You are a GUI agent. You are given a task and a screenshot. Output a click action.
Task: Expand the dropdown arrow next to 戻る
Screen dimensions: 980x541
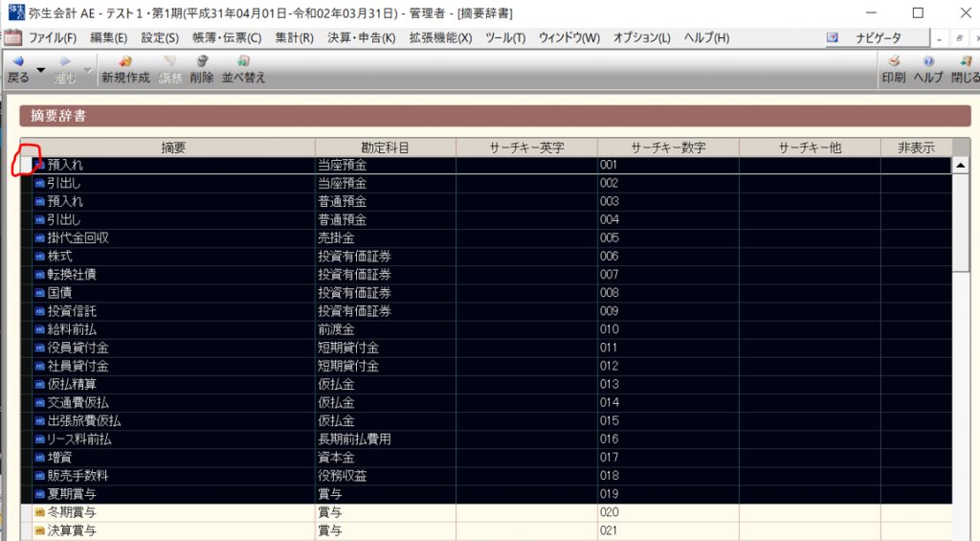point(41,70)
